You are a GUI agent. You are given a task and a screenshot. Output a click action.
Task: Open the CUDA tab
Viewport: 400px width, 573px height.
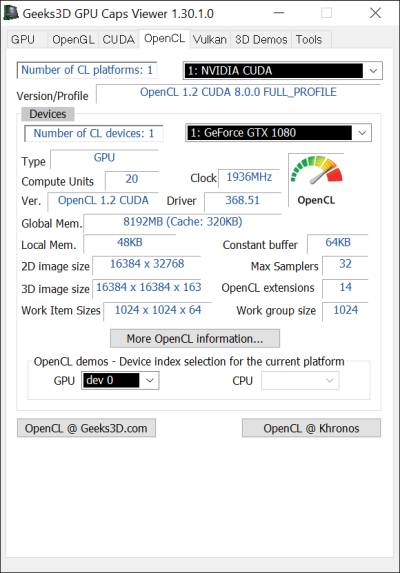tap(119, 39)
